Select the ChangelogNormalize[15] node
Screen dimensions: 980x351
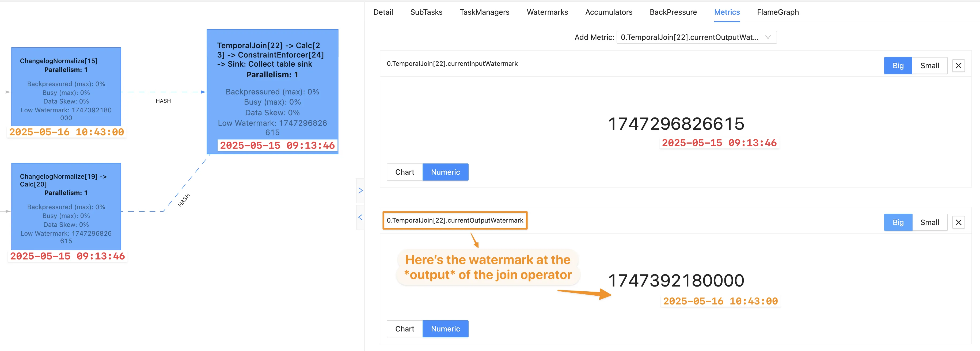point(66,87)
